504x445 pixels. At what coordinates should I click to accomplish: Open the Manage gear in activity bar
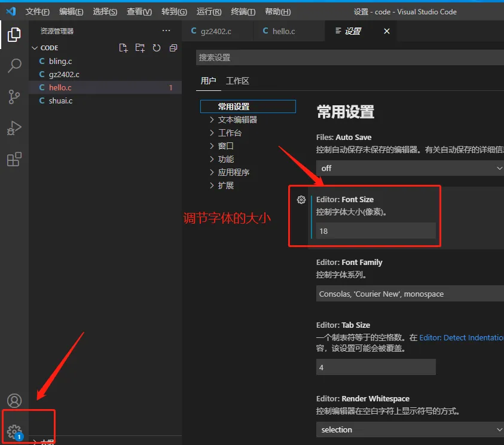[x=14, y=432]
